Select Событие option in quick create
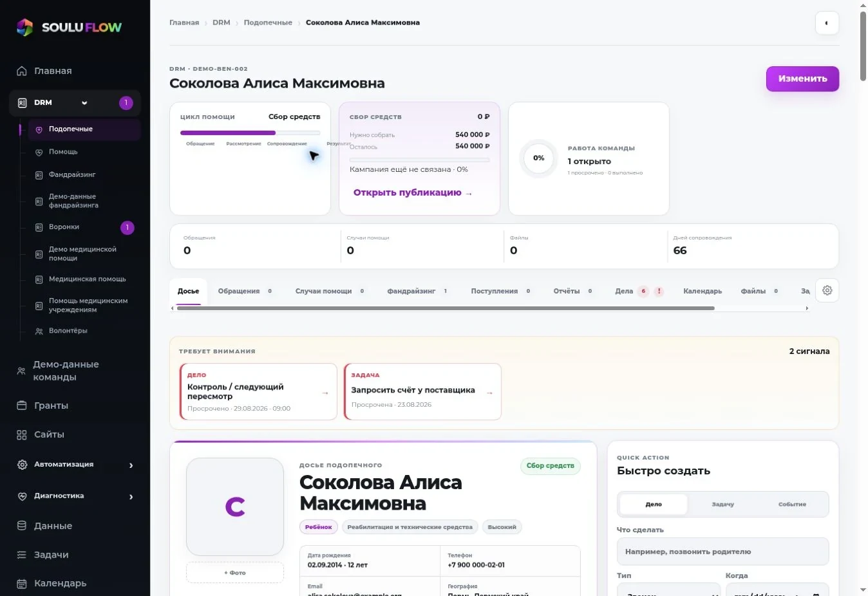This screenshot has width=868, height=596. coord(792,505)
